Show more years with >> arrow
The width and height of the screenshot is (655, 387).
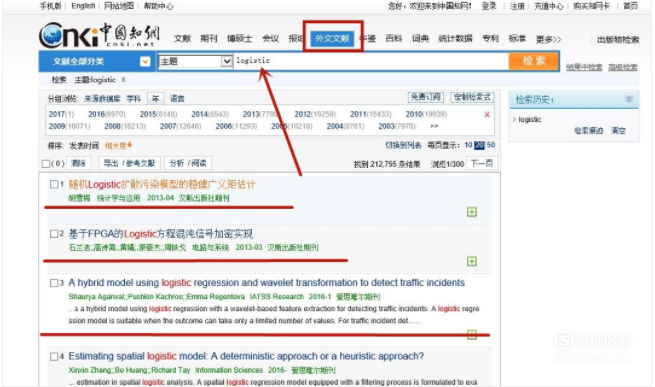pos(434,126)
